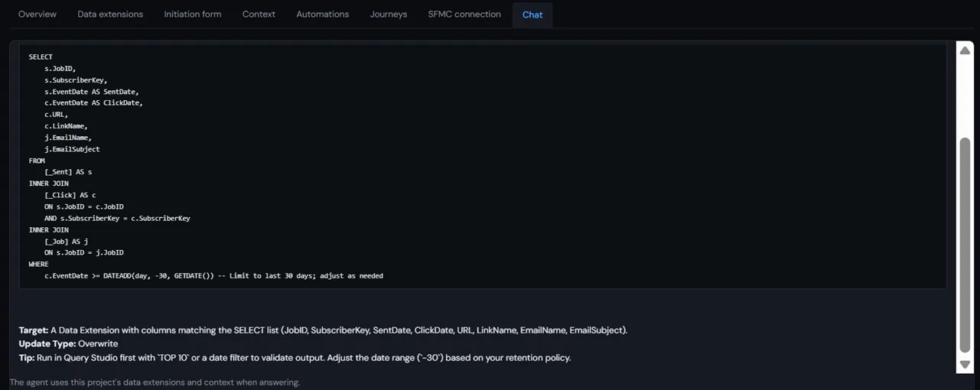Viewport: 980px width, 390px height.
Task: Click the j.EmailSubject line
Action: coord(72,149)
